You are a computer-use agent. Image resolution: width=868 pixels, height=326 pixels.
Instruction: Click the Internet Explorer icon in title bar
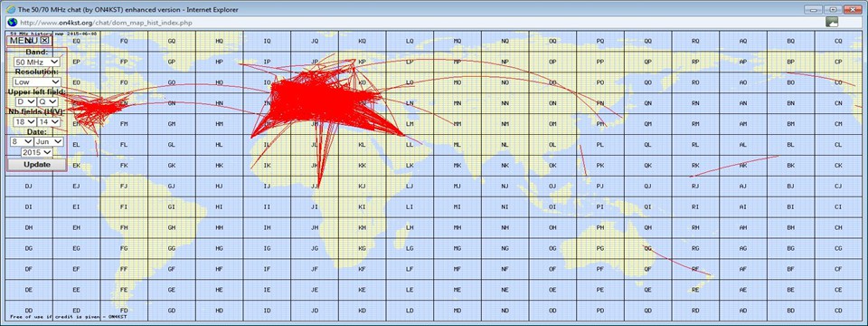(11, 9)
